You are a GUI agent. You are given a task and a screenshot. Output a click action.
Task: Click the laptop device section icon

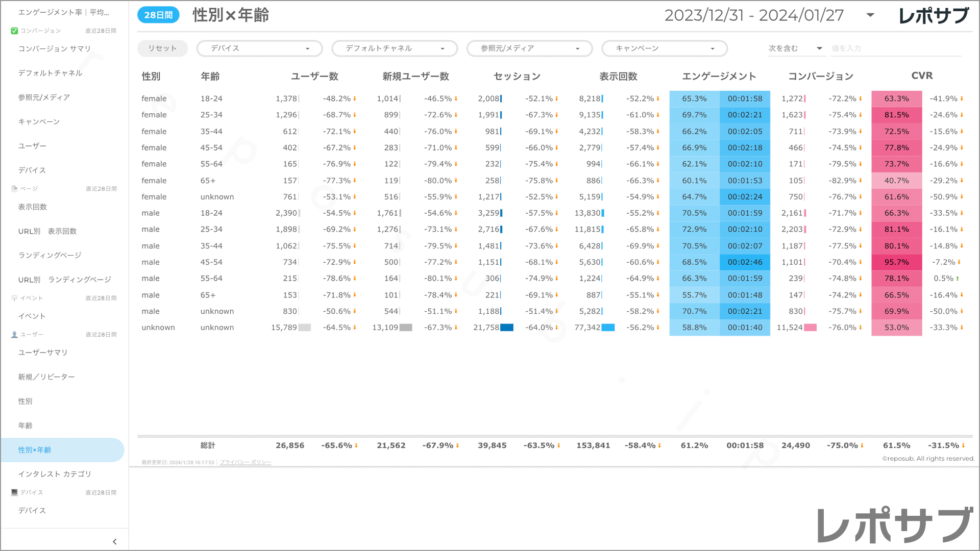[x=14, y=492]
